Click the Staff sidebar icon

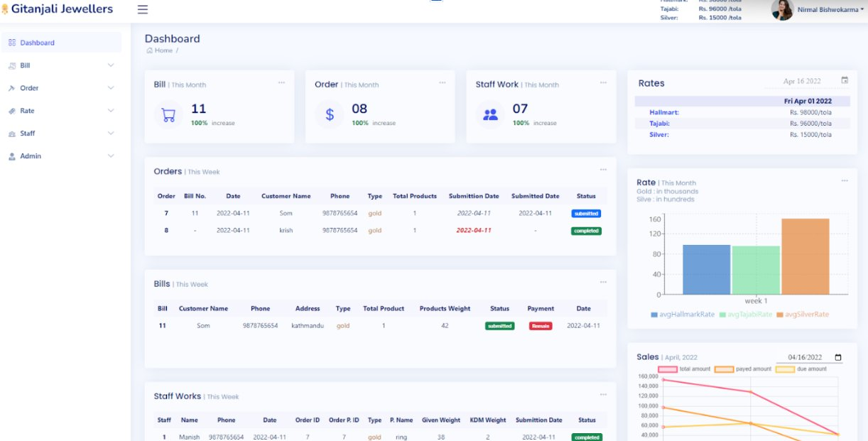click(x=12, y=134)
